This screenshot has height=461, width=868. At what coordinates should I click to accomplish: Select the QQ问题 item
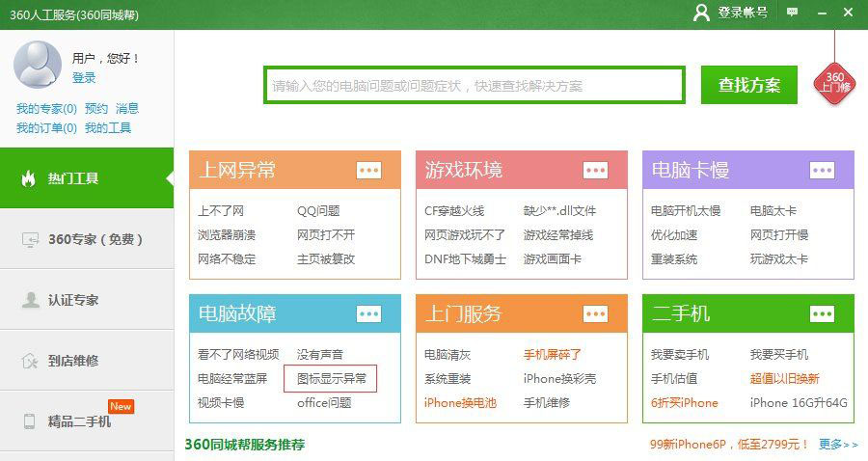coord(318,211)
